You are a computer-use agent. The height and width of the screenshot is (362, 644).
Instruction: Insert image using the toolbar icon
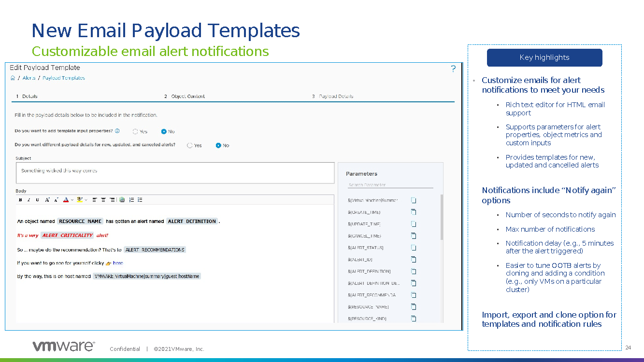122,200
